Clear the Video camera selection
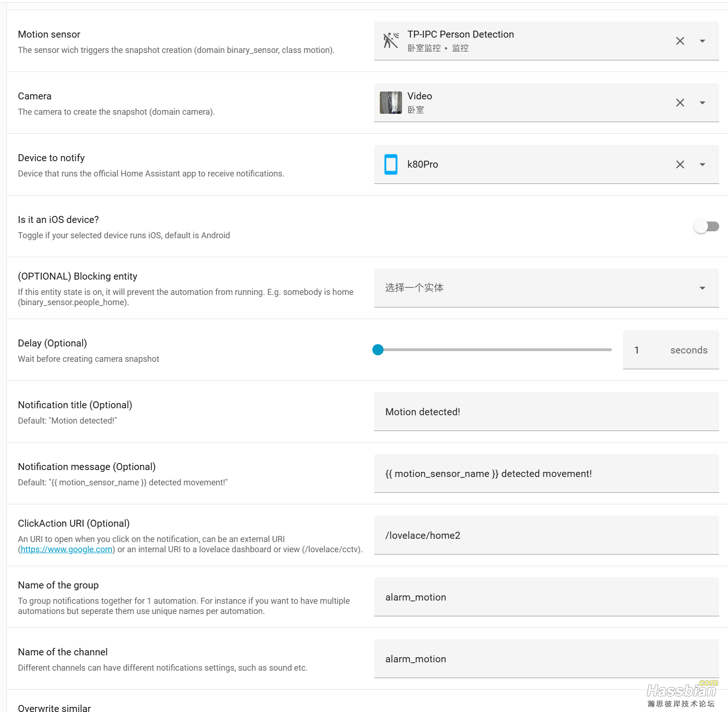This screenshot has height=712, width=728. pos(680,103)
